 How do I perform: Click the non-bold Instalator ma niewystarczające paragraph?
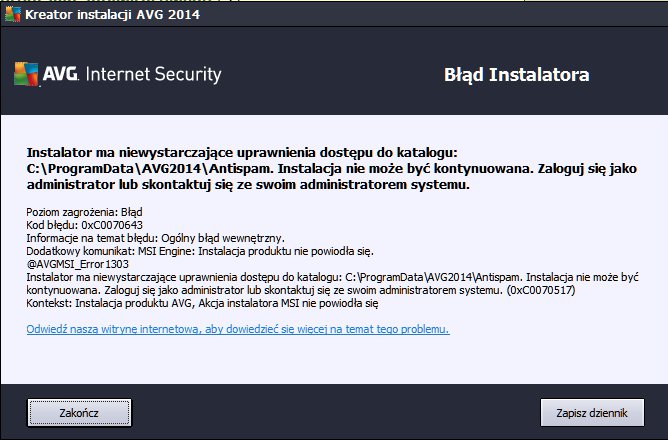(x=332, y=284)
